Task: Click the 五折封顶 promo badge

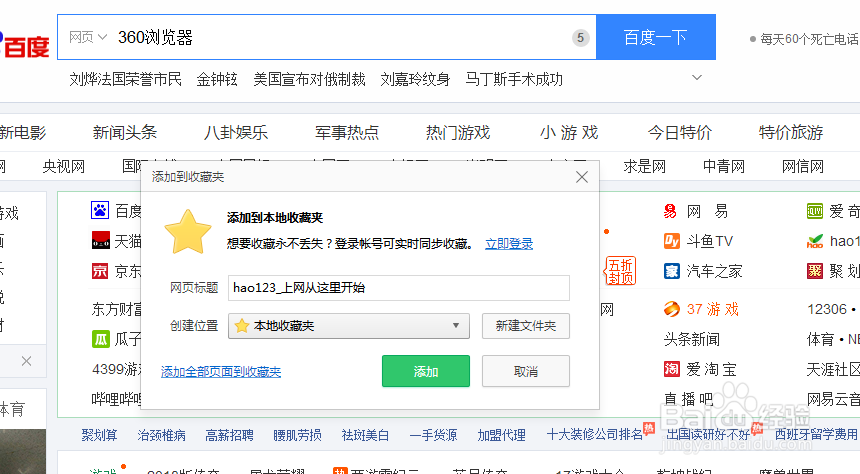Action: click(x=620, y=271)
